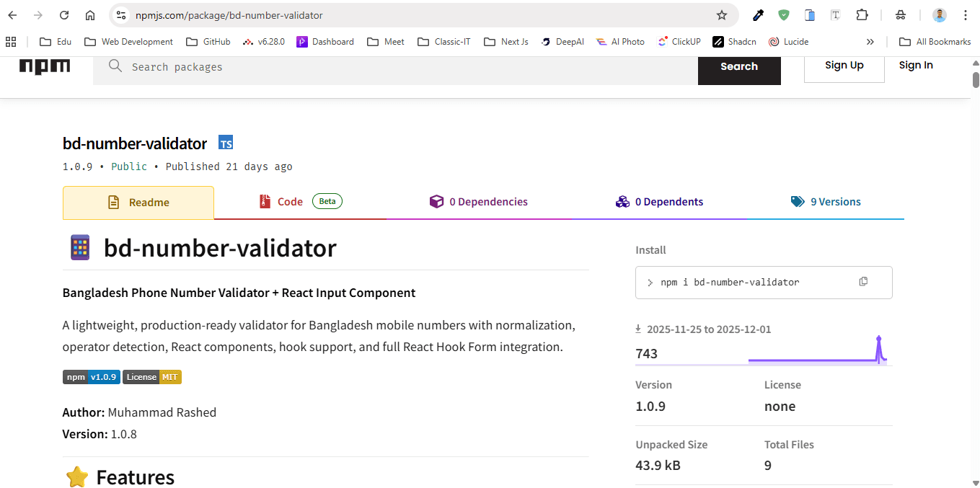Click the incognito hat-and-glasses icon

tap(901, 15)
